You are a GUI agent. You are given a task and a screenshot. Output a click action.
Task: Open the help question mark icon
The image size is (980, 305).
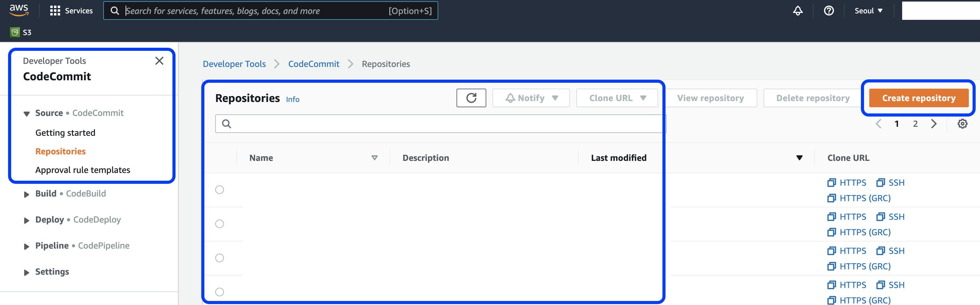(829, 11)
